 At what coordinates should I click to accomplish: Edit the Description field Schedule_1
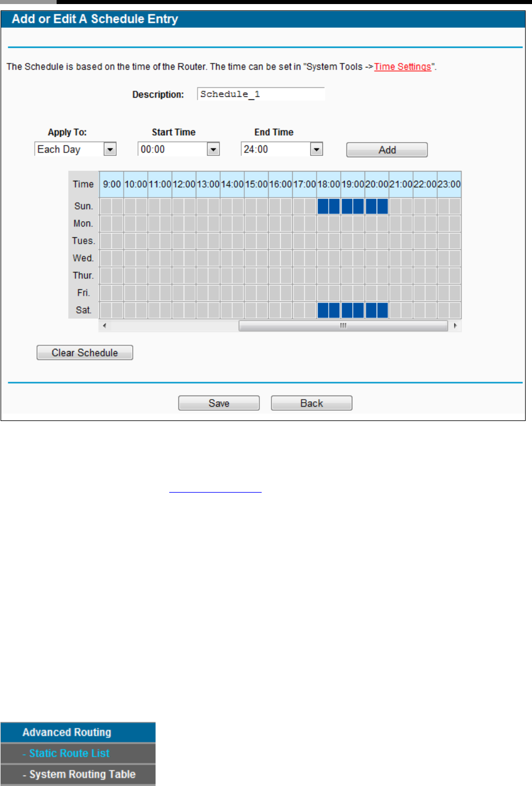(x=261, y=94)
